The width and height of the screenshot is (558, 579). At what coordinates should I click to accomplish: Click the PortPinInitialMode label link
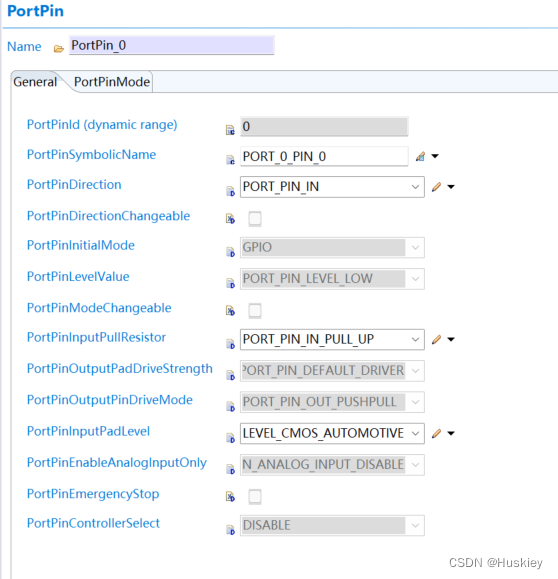81,245
